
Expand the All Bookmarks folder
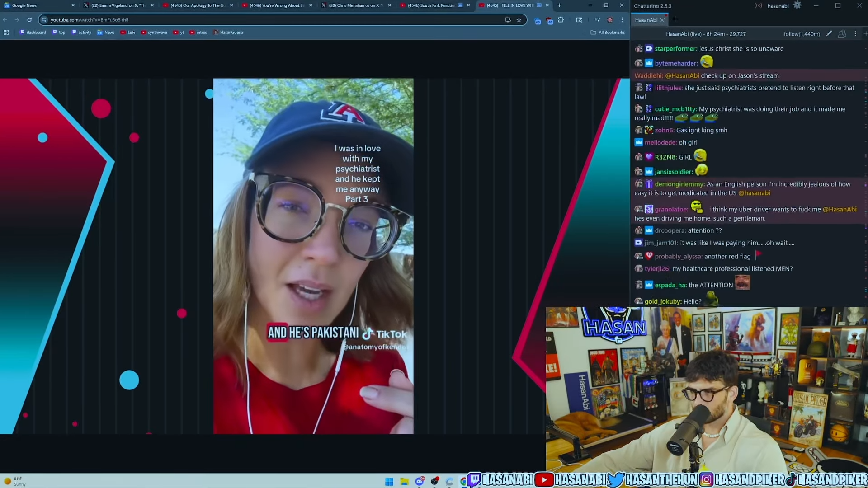point(608,33)
